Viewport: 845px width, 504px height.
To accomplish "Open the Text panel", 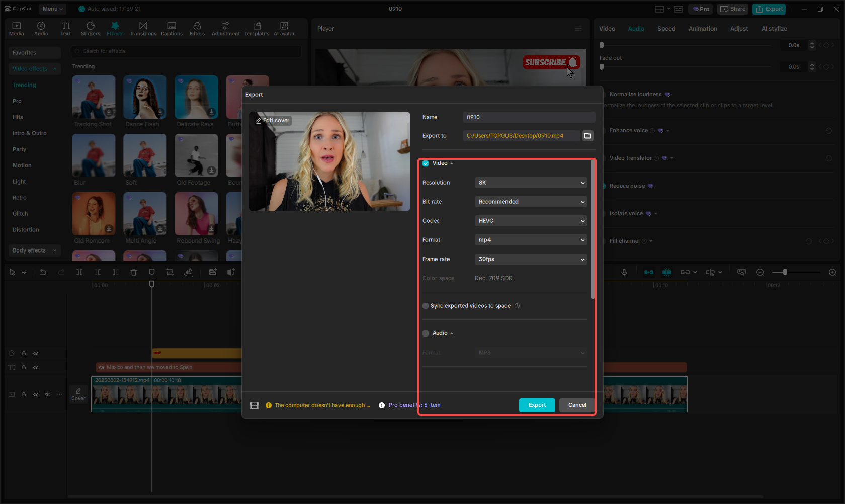I will [x=65, y=28].
